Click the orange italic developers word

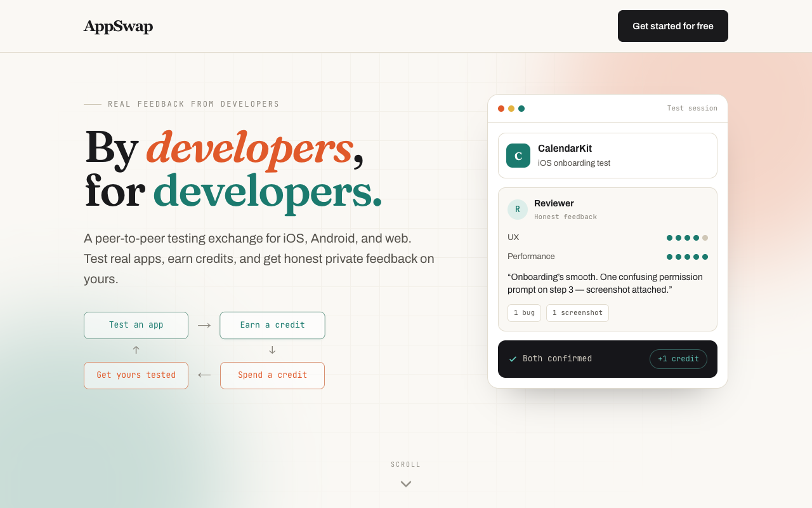point(249,148)
